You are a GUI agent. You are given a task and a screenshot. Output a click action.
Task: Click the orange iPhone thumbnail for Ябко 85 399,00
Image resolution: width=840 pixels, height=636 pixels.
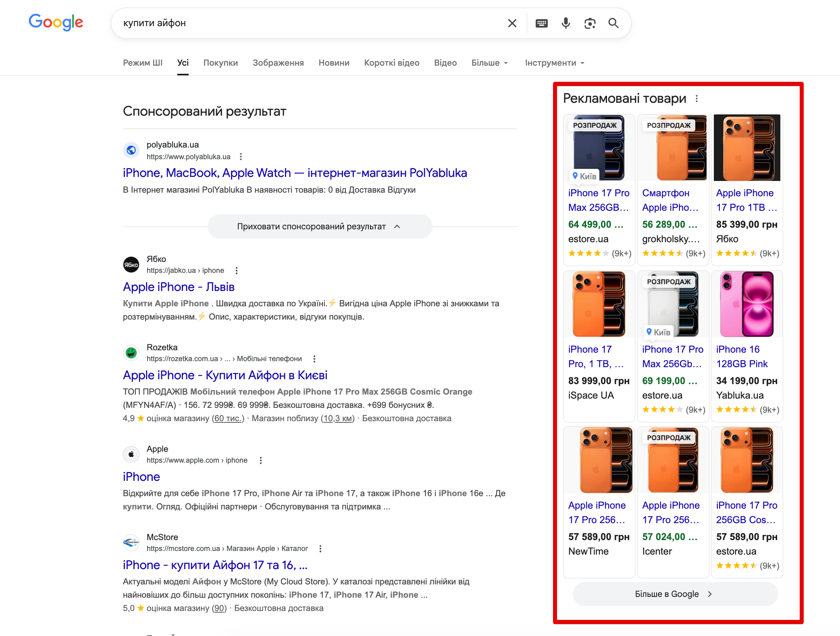click(747, 148)
